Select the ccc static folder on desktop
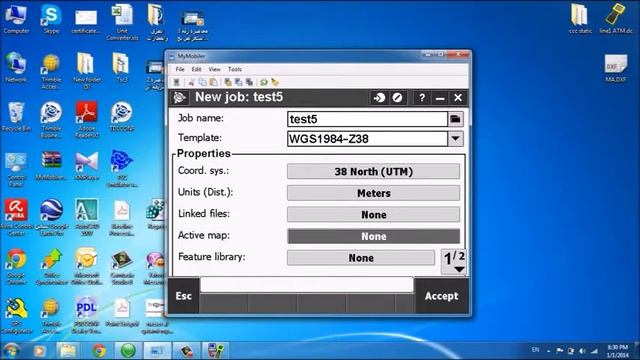Screen dimensions: 640x360 click(580, 19)
